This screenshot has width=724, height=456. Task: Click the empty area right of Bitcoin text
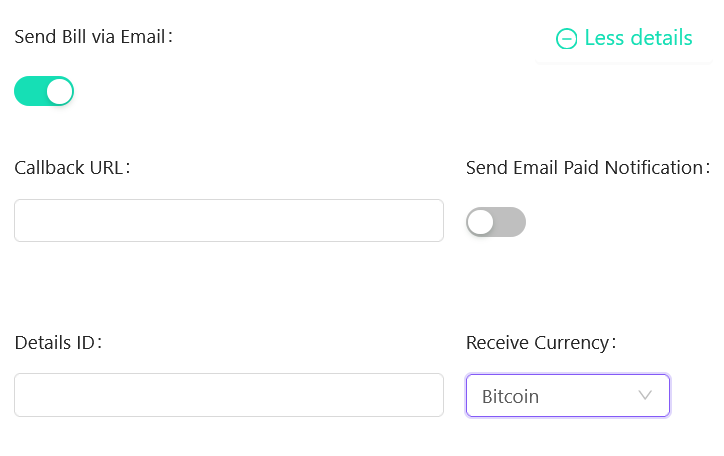pyautogui.click(x=587, y=396)
